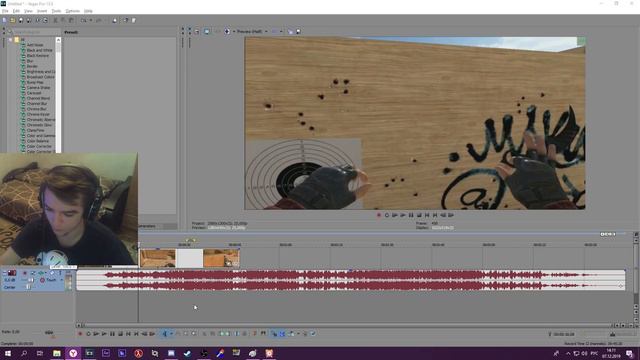Select the Normal Edit tool
The image size is (640, 360).
click(164, 333)
